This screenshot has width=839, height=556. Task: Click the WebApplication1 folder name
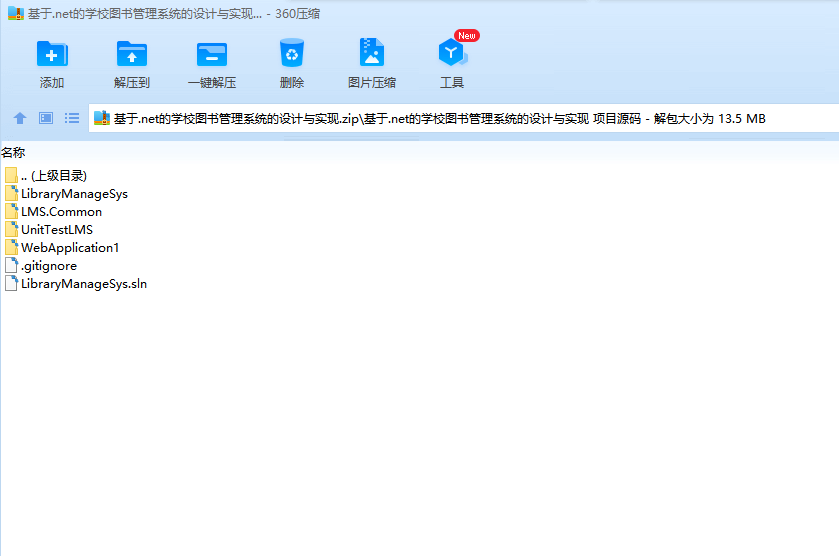[70, 248]
